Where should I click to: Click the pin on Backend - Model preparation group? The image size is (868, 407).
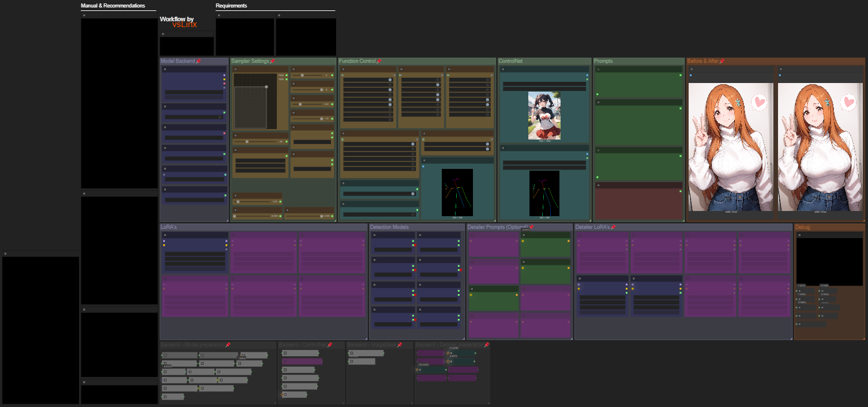click(228, 345)
